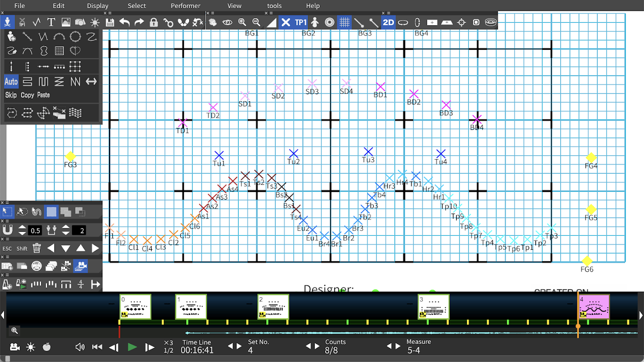
Task: Click the zoom in magnifier icon
Action: click(x=242, y=22)
